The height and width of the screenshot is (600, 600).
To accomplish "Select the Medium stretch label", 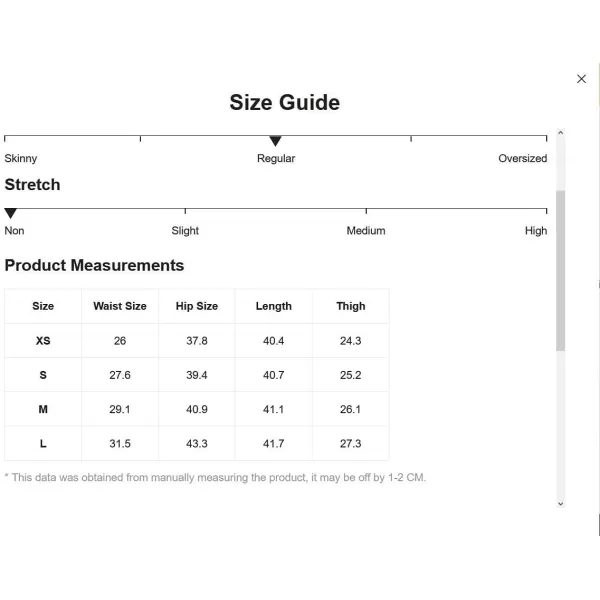I will (x=366, y=231).
